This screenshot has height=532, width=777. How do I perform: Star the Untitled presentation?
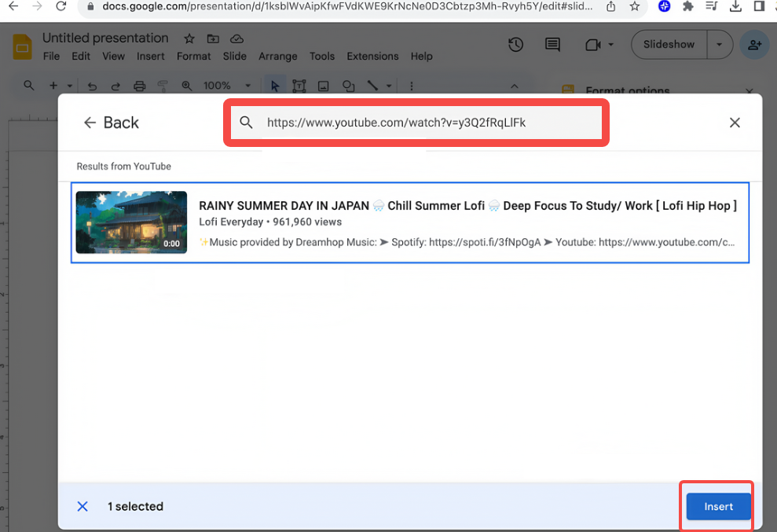click(x=189, y=39)
